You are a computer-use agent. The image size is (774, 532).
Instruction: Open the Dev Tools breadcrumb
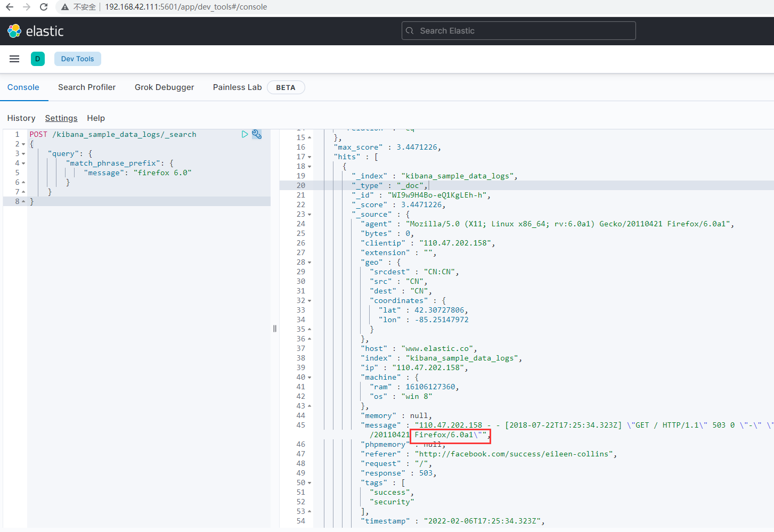pos(78,59)
